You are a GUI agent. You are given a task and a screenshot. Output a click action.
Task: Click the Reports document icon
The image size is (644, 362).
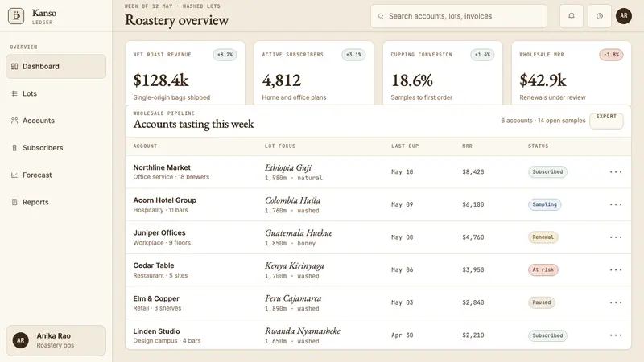tap(14, 202)
